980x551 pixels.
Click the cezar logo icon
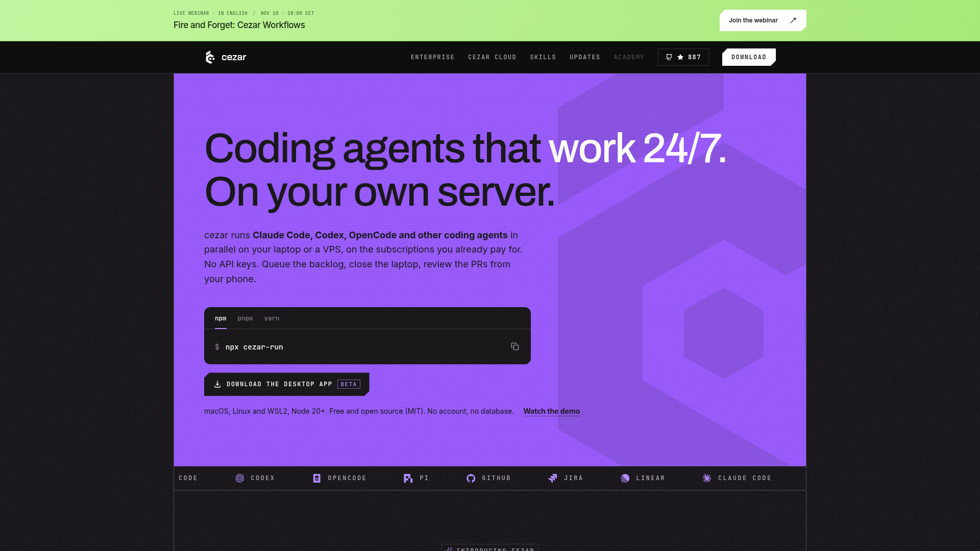click(x=210, y=57)
